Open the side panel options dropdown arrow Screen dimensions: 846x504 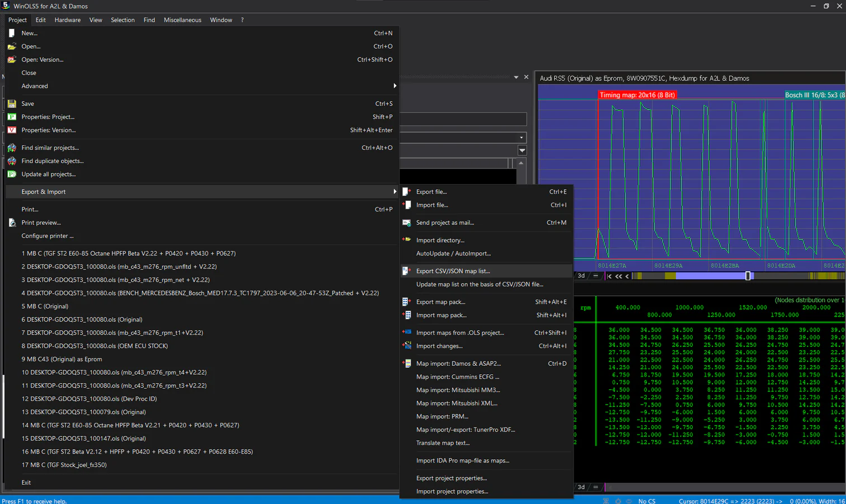516,77
